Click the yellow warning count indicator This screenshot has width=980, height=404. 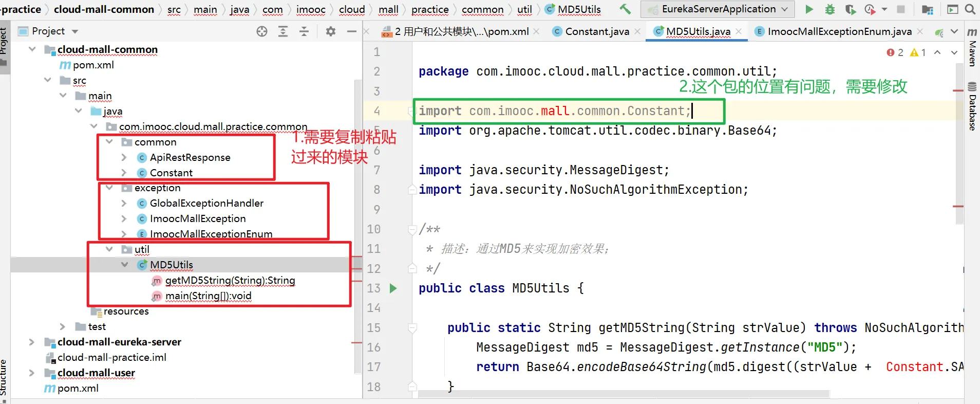[918, 52]
